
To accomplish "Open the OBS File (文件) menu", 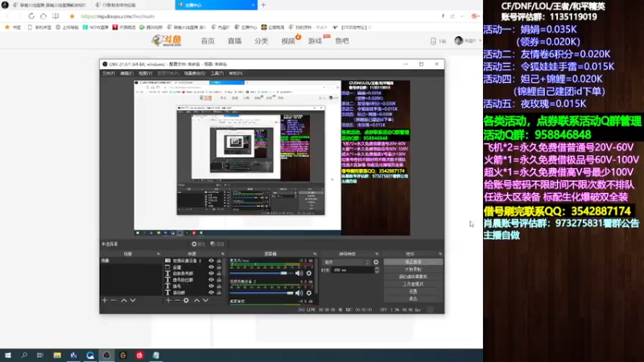I will [109, 73].
